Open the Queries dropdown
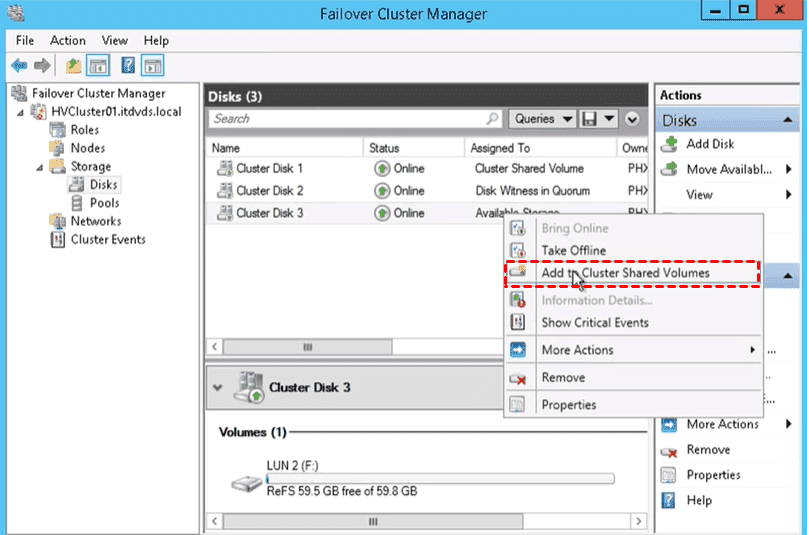 542,119
